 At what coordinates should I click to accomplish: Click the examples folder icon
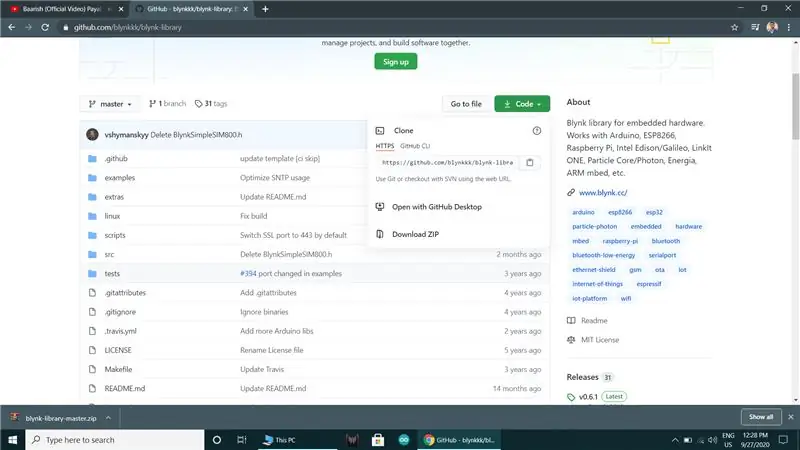92,178
